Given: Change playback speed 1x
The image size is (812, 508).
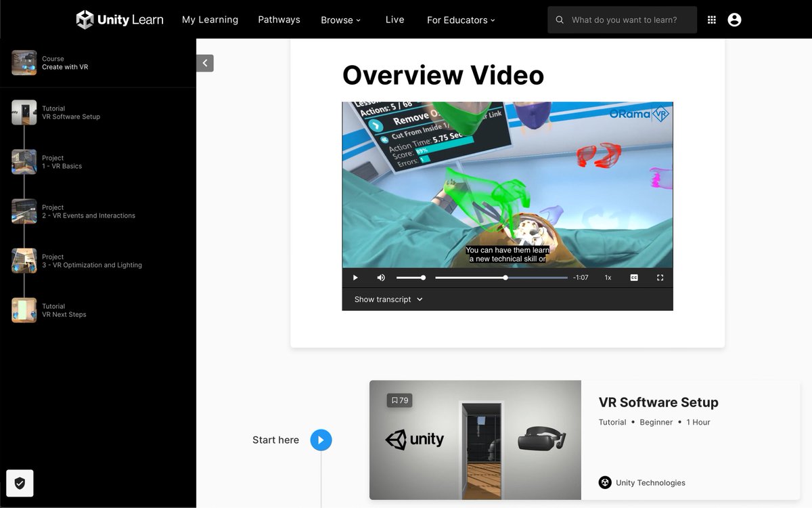Looking at the screenshot, I should (608, 278).
